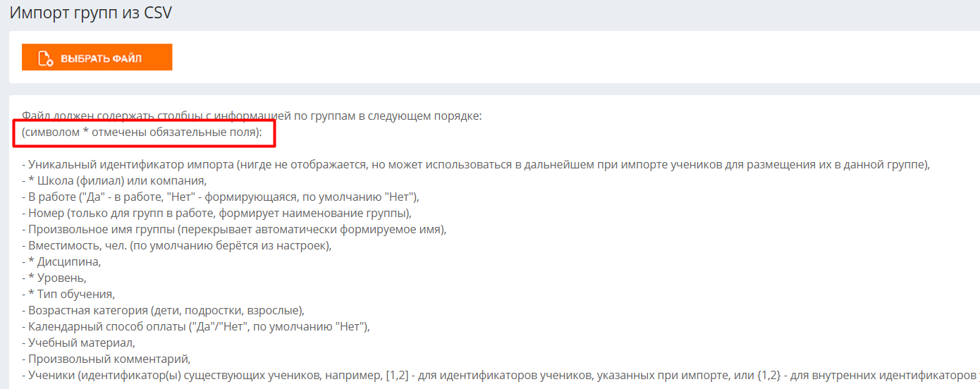Click the text символом * отмечены обязательные поля
Viewport: 980px width, 389px height.
tap(141, 132)
